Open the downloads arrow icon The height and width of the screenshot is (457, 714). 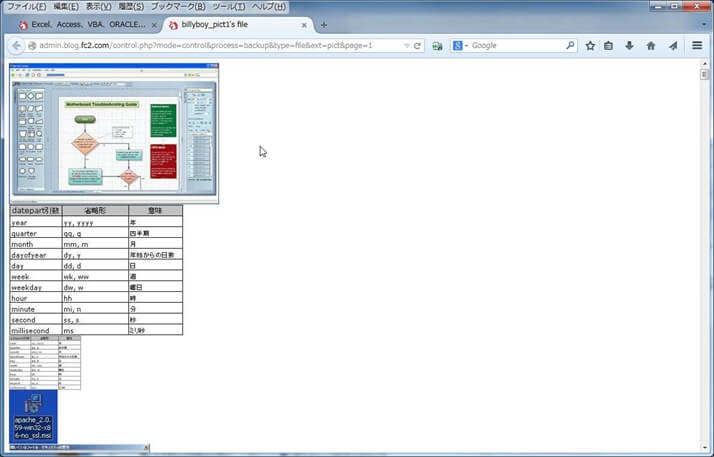[629, 46]
